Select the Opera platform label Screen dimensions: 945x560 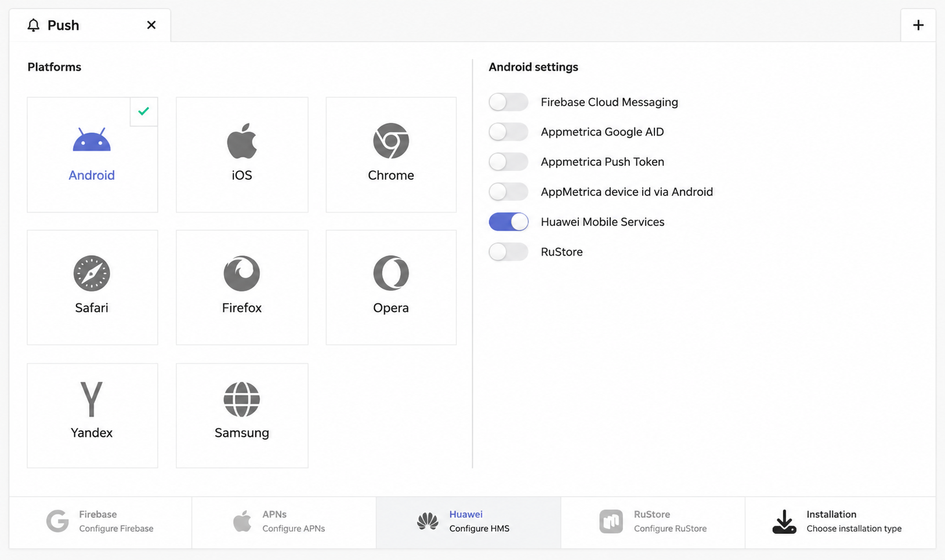(x=391, y=308)
